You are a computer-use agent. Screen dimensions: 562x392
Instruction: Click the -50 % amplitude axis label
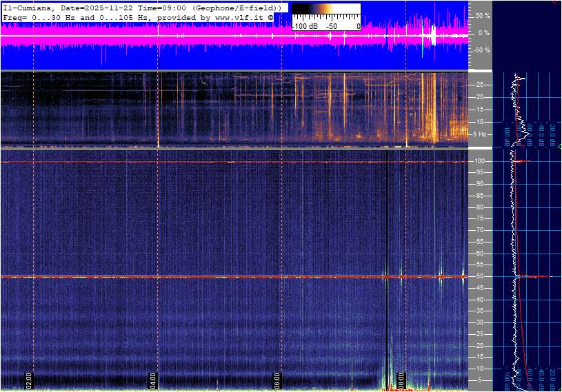[482, 50]
